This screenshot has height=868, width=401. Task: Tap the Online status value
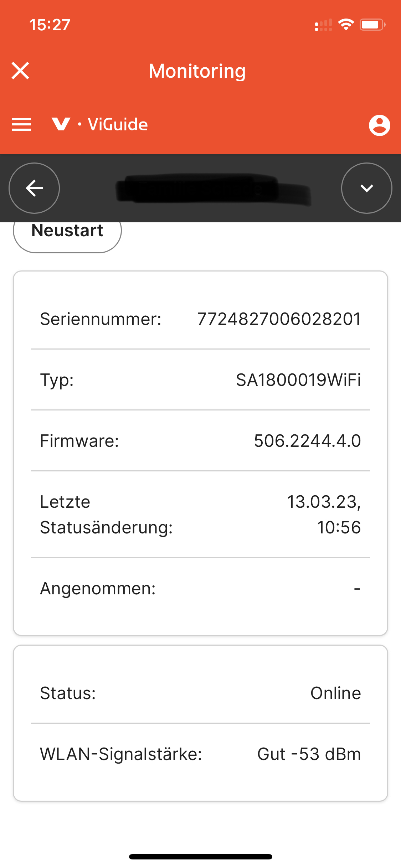[336, 693]
